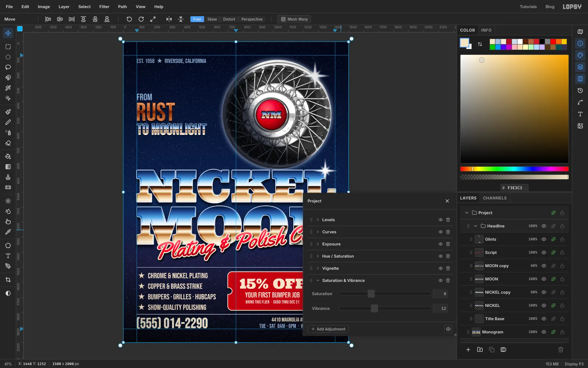Toggle visibility of MOON copy layer
Image resolution: width=588 pixels, height=368 pixels.
544,266
